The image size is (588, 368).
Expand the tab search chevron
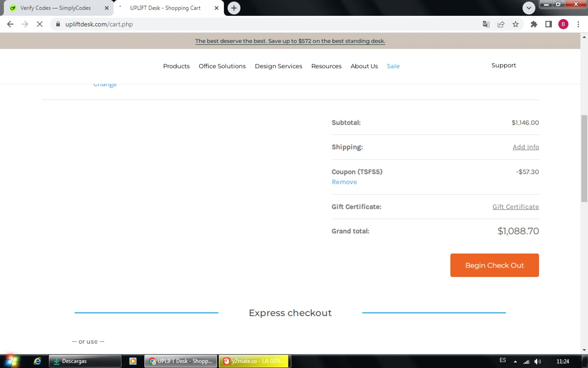tap(529, 8)
